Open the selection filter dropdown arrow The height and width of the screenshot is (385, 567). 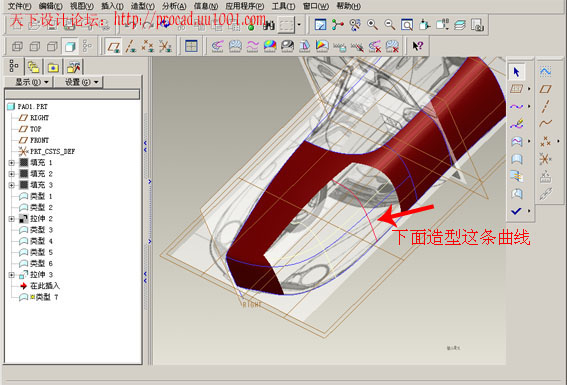(x=299, y=25)
